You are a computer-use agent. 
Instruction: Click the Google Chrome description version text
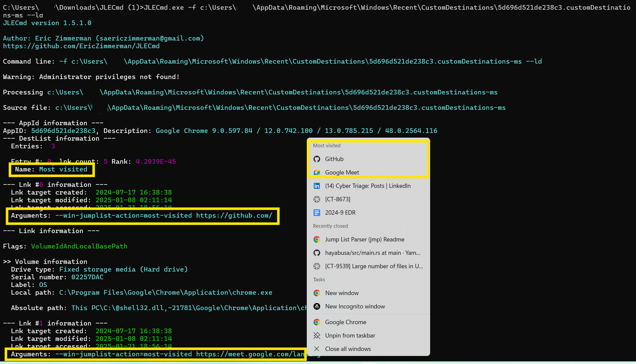[x=297, y=131]
